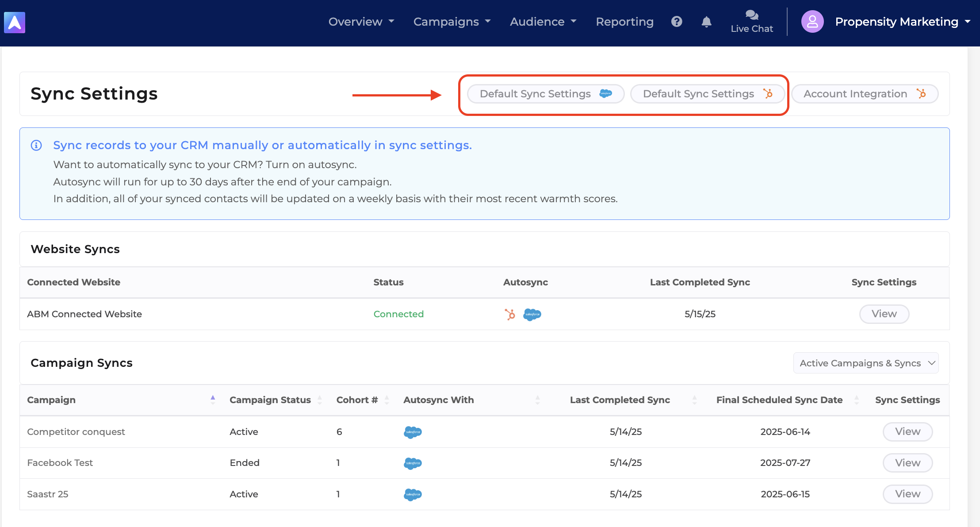
Task: Click cohort number 6 for Competitor conquest
Action: [339, 432]
